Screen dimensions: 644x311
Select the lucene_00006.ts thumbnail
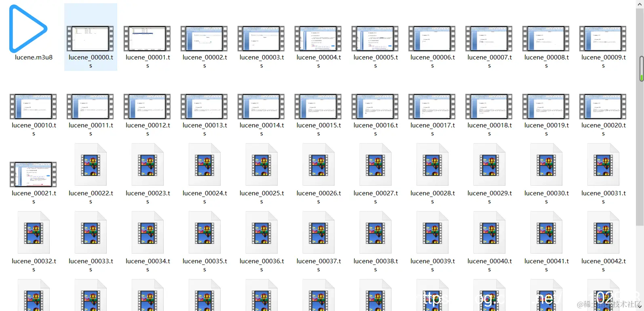[x=432, y=39]
